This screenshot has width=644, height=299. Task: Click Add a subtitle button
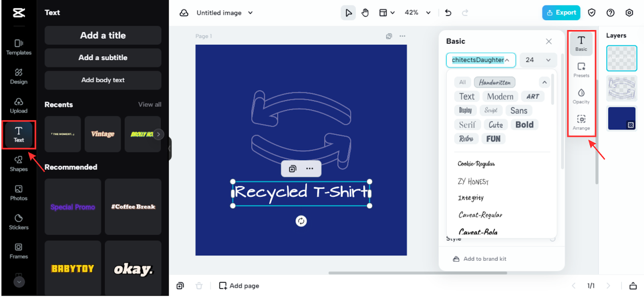103,58
